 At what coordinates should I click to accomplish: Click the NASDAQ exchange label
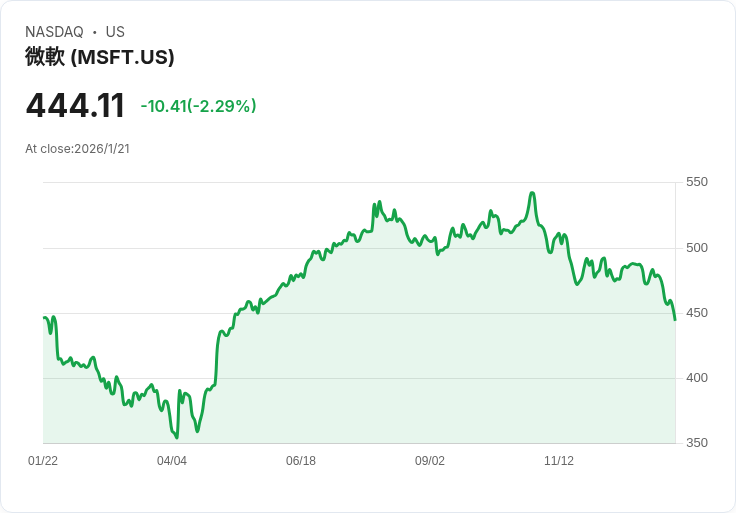pyautogui.click(x=54, y=32)
